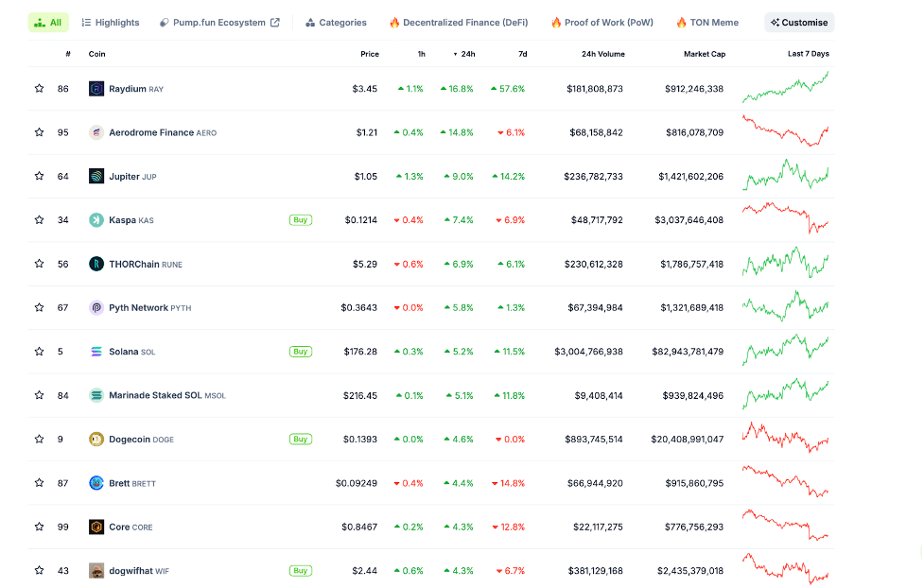Open Proof of Work (PoW) category
924x588 pixels.
(x=602, y=23)
